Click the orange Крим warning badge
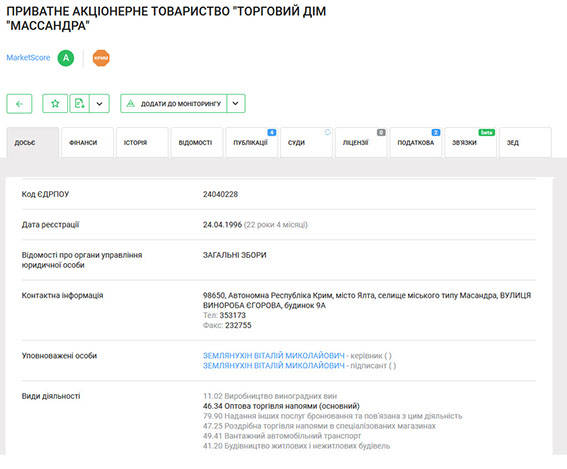The width and height of the screenshot is (567, 469). point(101,58)
